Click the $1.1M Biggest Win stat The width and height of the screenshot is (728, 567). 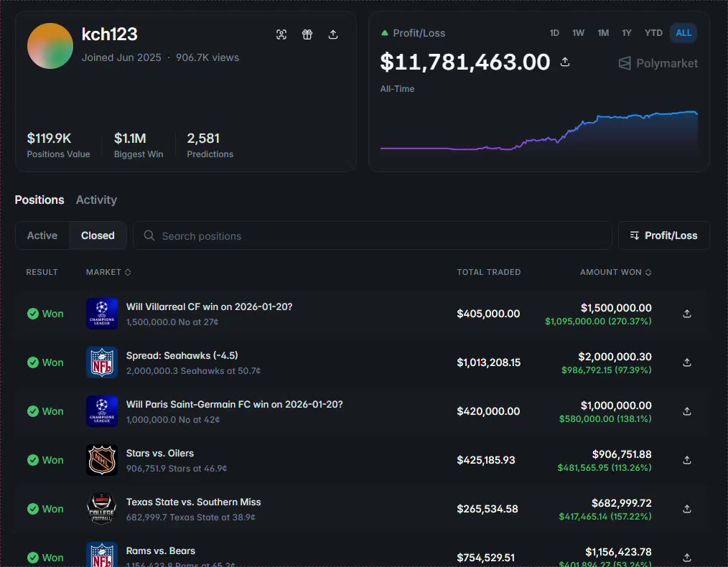point(139,145)
